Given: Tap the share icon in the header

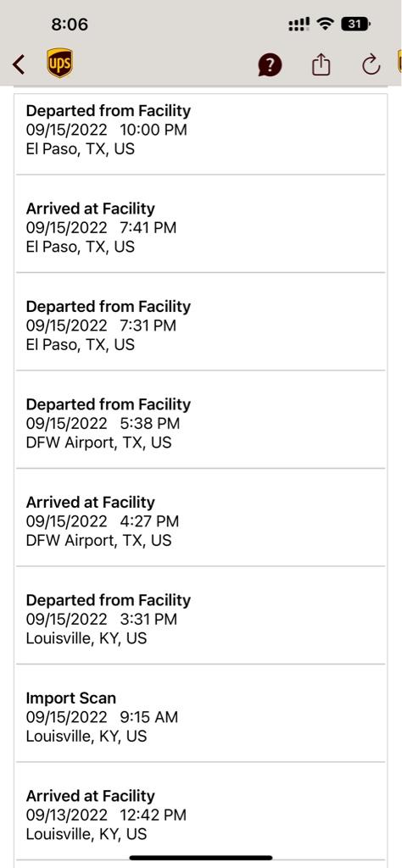Looking at the screenshot, I should [321, 65].
